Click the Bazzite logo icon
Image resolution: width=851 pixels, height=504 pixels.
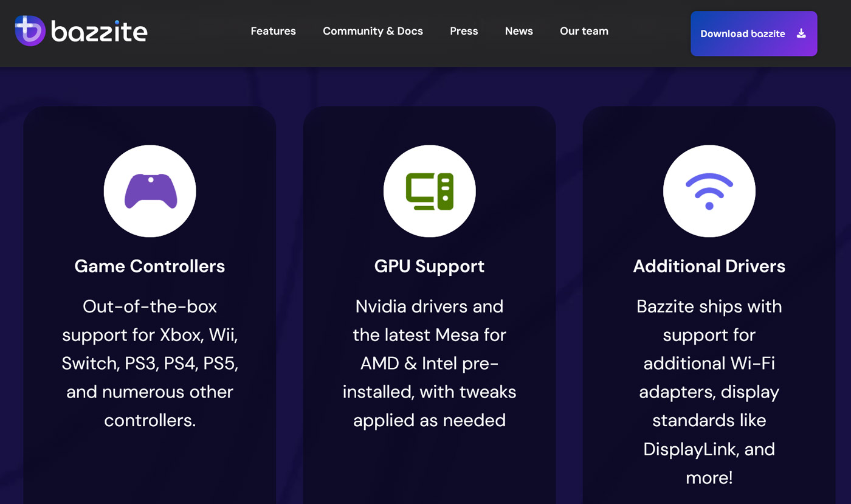pos(30,31)
